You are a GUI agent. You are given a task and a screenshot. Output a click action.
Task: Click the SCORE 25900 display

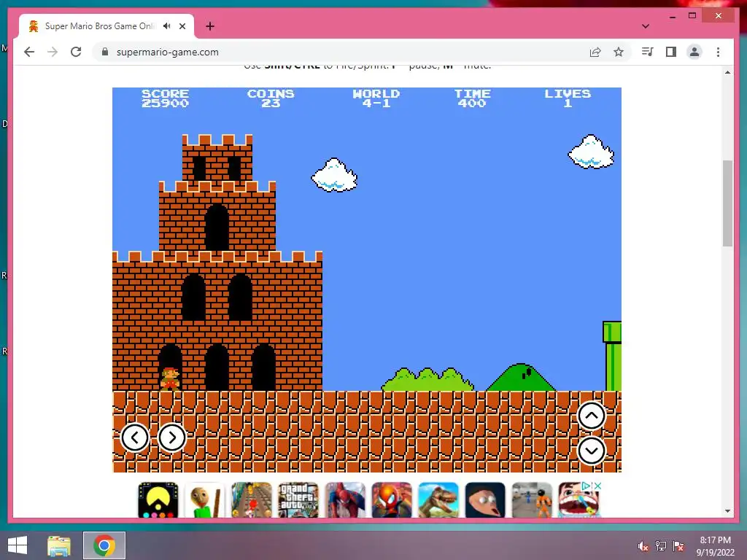tap(165, 98)
